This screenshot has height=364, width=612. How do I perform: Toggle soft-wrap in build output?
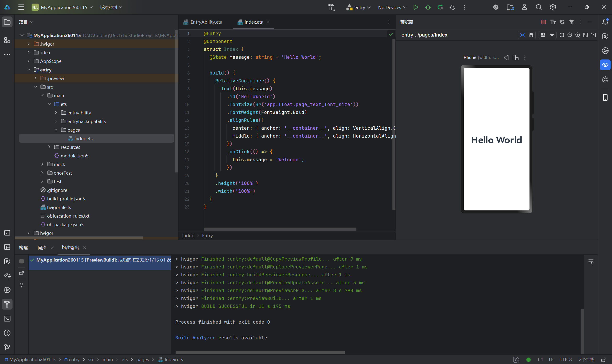point(591,262)
